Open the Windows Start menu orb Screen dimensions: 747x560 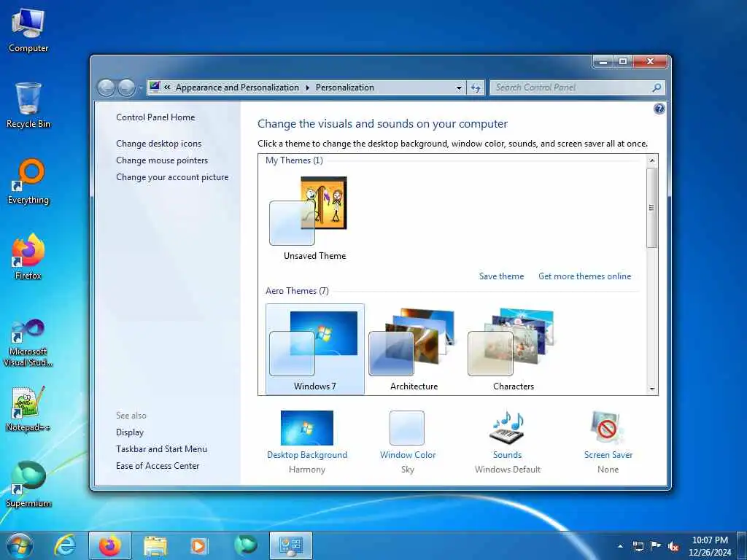[20, 545]
